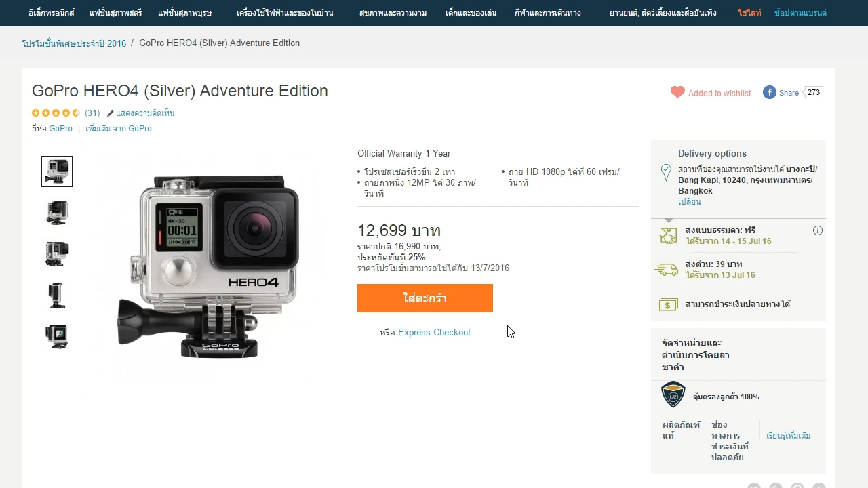Click the Facebook share icon

coord(769,92)
